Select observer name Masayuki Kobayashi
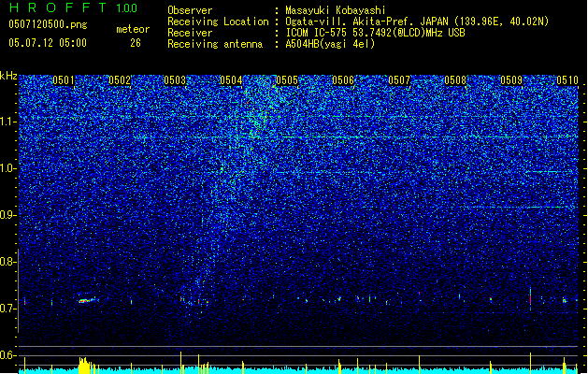Viewport: 588px width, 374px height. coord(336,10)
